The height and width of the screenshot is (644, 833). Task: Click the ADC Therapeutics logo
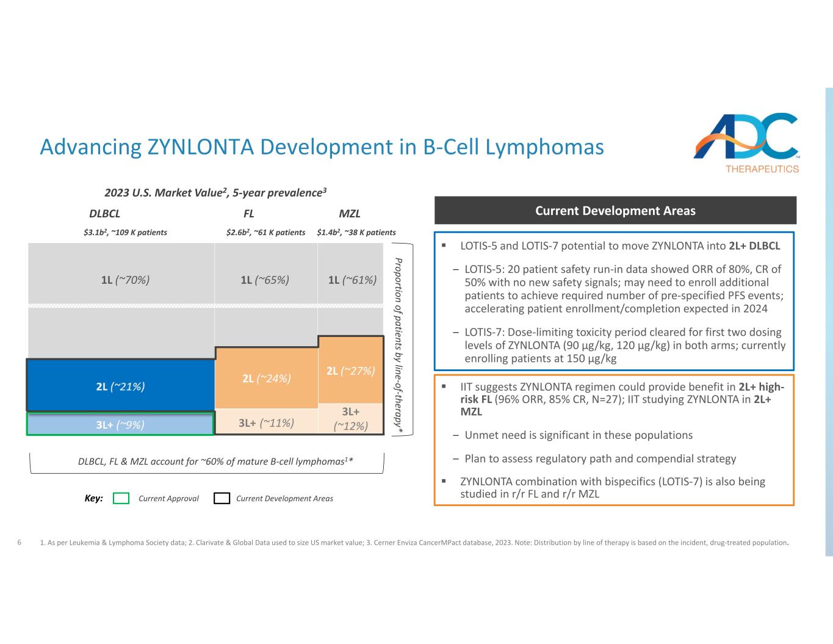(x=746, y=143)
